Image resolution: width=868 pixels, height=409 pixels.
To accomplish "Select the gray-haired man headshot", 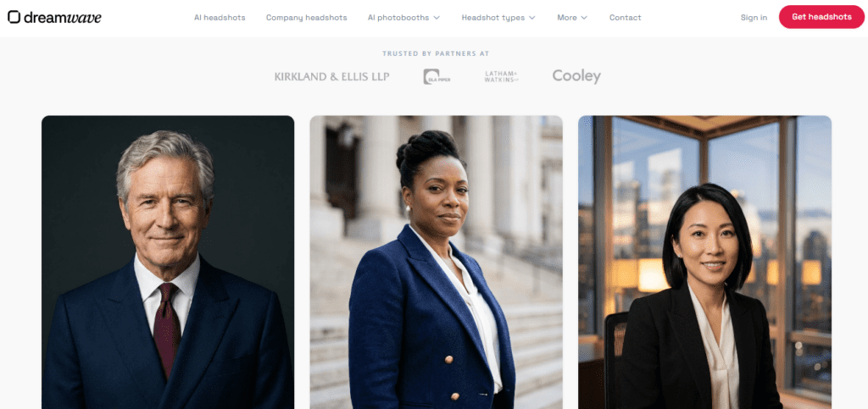I will pos(168,262).
